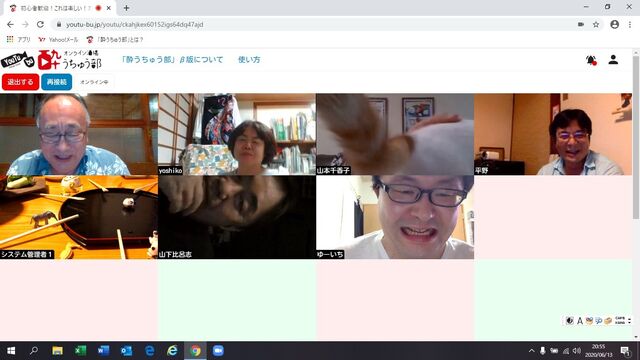Image resolution: width=640 pixels, height=360 pixels.
Task: Select the top-left man in Hawaiian shirt video
Action: click(x=79, y=134)
